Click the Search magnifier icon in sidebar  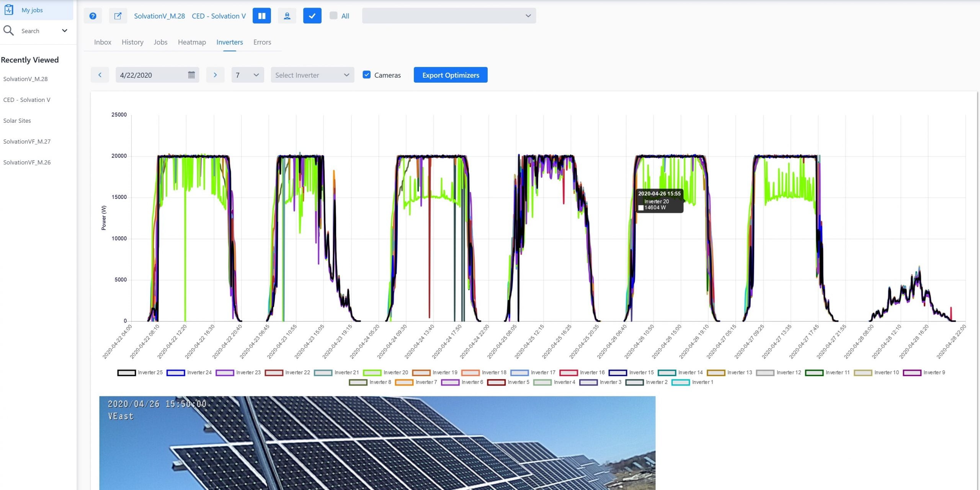coord(9,30)
